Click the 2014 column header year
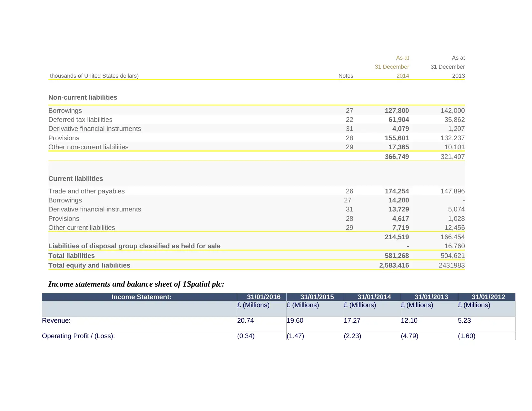This screenshot has width=532, height=411. coord(403,76)
